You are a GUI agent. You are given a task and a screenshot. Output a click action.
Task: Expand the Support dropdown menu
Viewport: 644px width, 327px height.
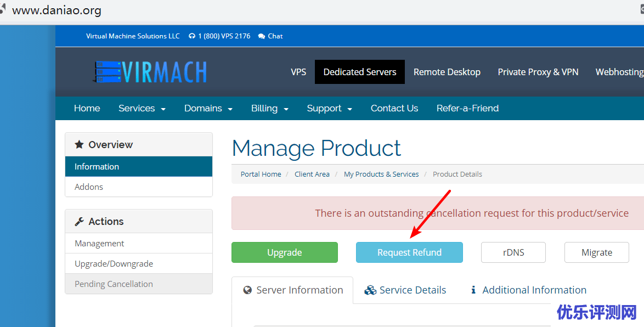click(x=329, y=109)
